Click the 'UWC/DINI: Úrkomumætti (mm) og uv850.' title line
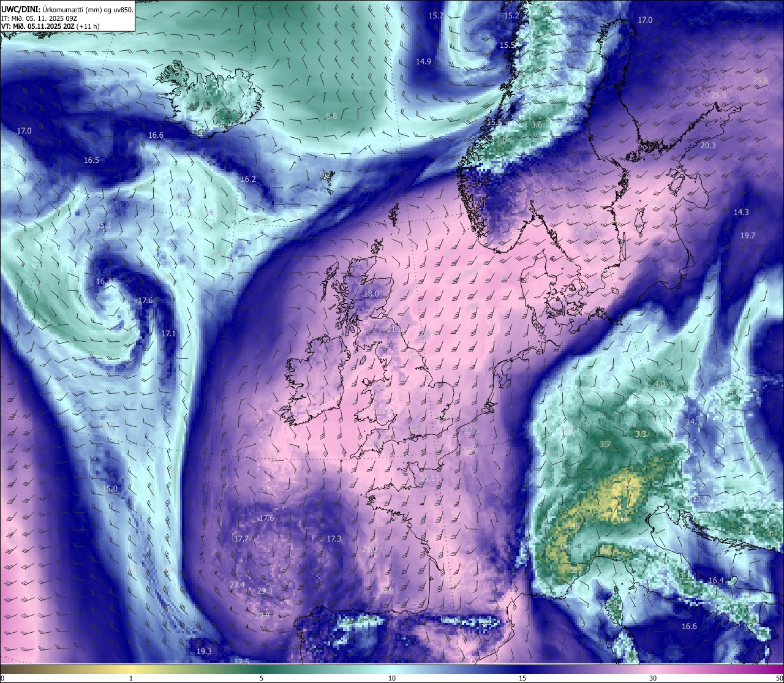Screen dimensions: 784x683 click(x=67, y=9)
